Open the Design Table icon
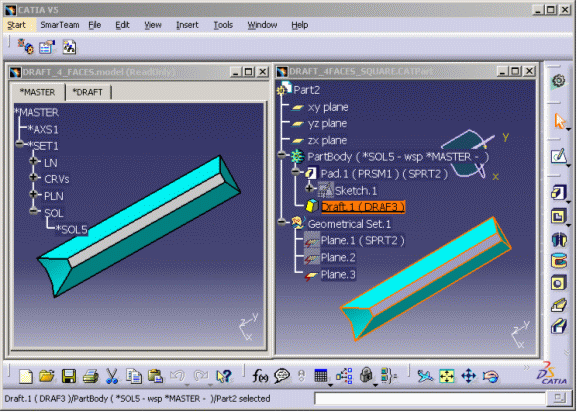This screenshot has height=412, width=577. click(321, 376)
